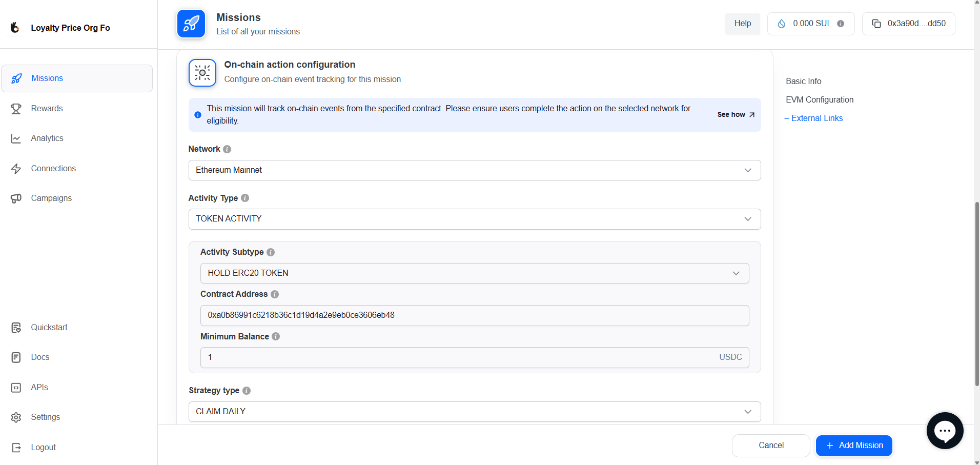
Task: Jump to External Links section
Action: point(817,118)
